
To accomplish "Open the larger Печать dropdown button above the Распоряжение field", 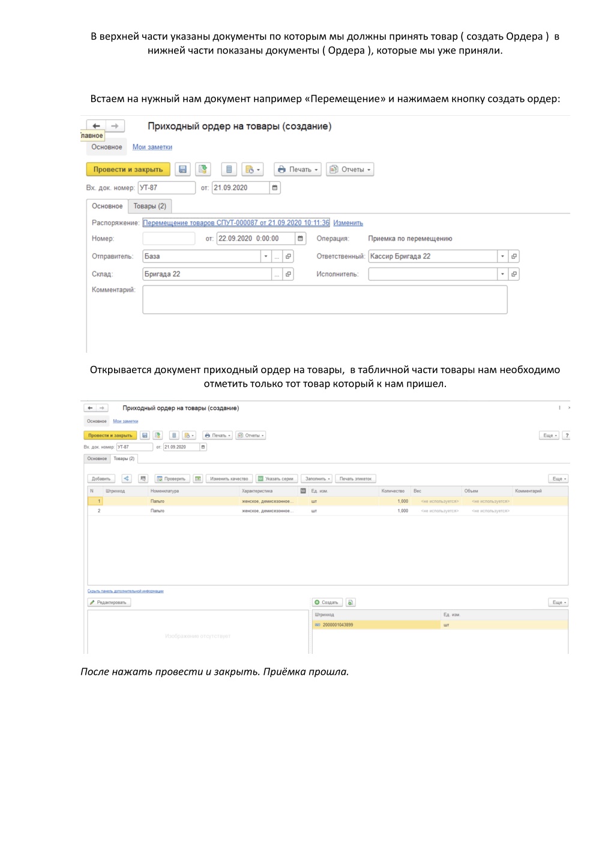I will [298, 170].
